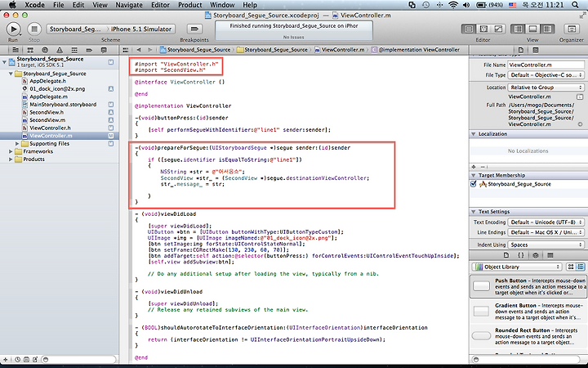
Task: Switch to the Assistant editor
Action: (483, 29)
